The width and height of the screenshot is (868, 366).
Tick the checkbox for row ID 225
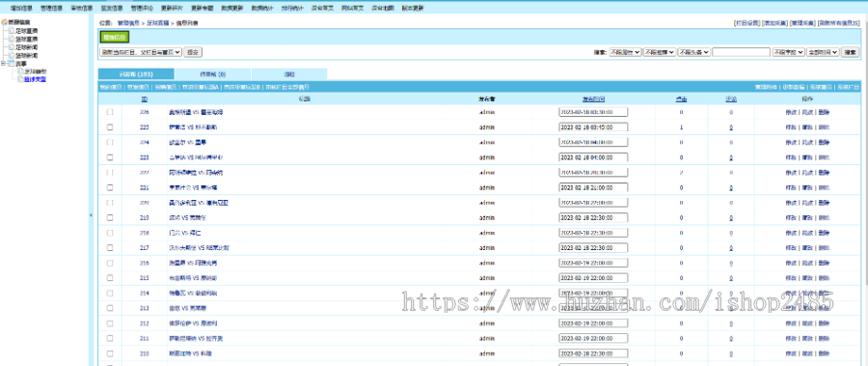pos(110,127)
